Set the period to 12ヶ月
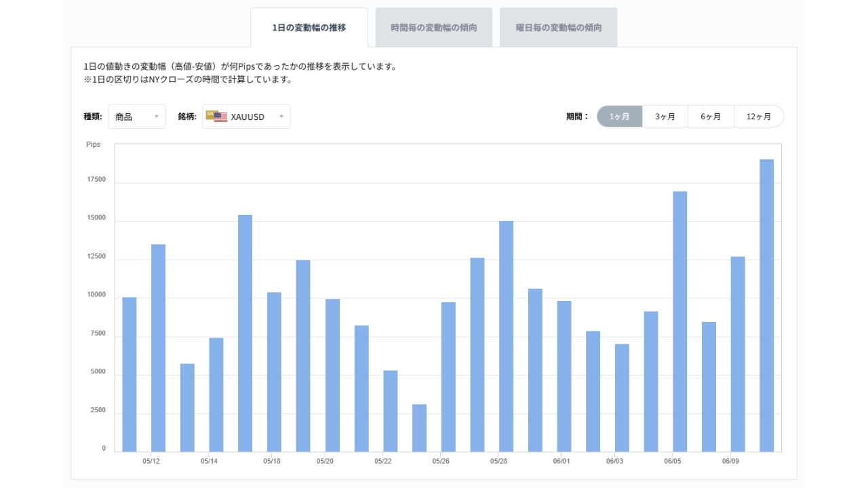Screen dimensions: 868x488 click(x=759, y=117)
